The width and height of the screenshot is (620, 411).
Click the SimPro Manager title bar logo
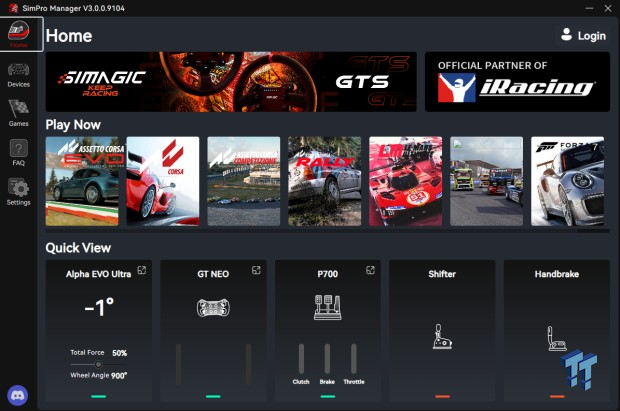(x=13, y=8)
